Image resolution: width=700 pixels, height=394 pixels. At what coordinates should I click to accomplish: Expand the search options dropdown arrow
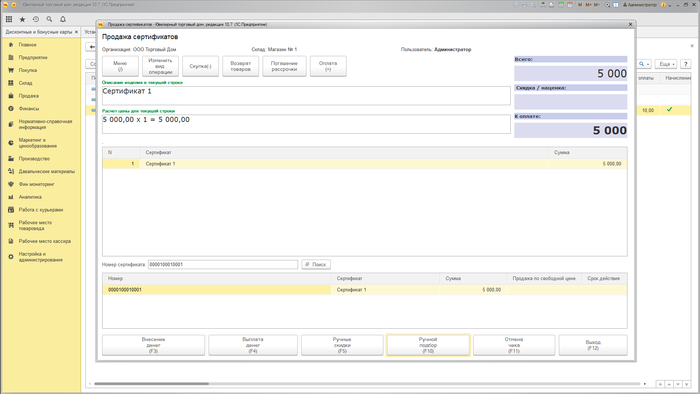click(x=648, y=64)
